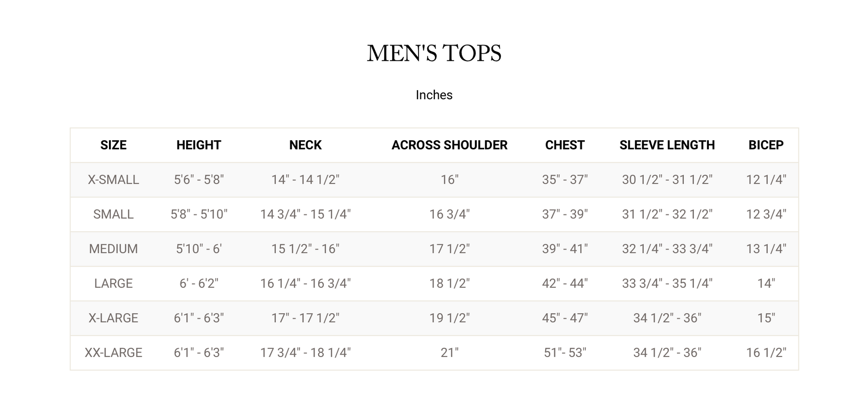868x397 pixels.
Task: Select the 33 3/4" - 35 1/4" sleeve cell
Action: 667,284
